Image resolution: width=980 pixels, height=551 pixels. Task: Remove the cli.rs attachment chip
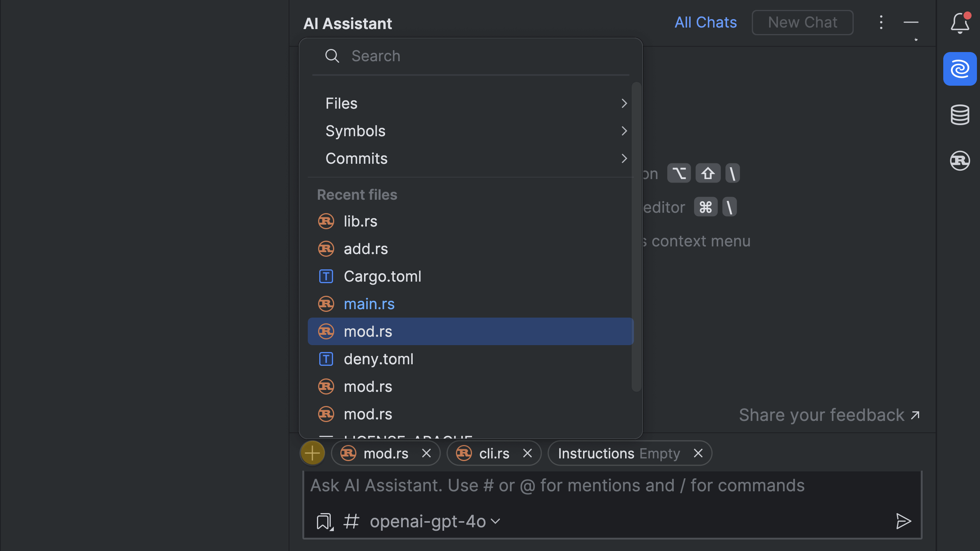point(527,453)
